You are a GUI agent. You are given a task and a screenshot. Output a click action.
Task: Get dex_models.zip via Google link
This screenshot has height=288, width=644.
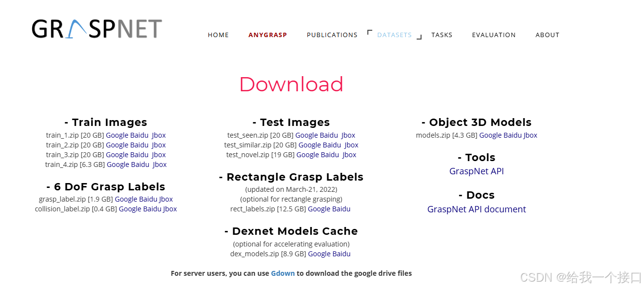tap(320, 254)
